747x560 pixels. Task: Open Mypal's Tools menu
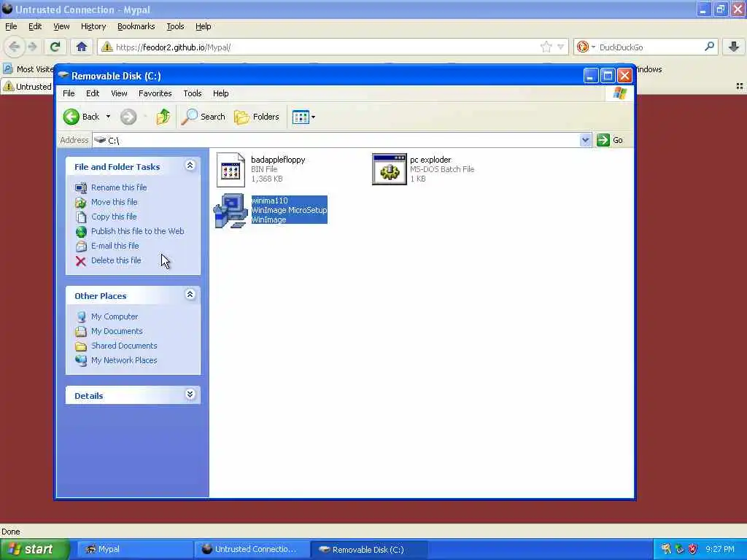175,27
